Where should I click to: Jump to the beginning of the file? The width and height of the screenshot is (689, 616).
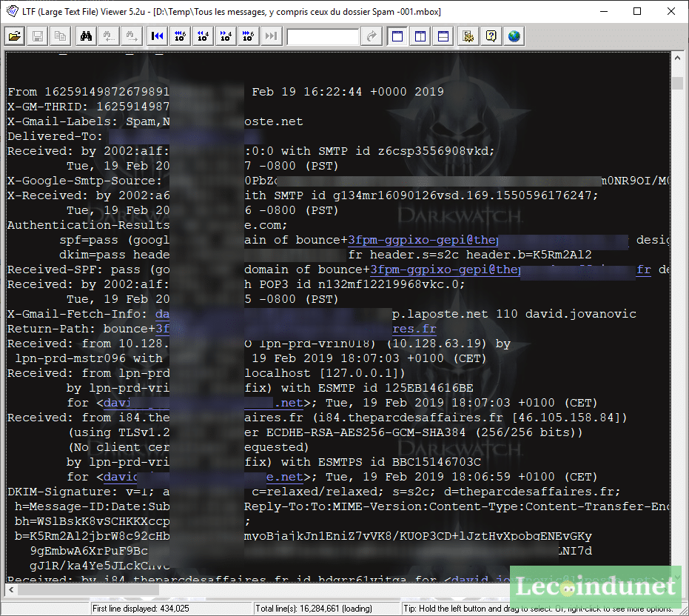point(158,36)
